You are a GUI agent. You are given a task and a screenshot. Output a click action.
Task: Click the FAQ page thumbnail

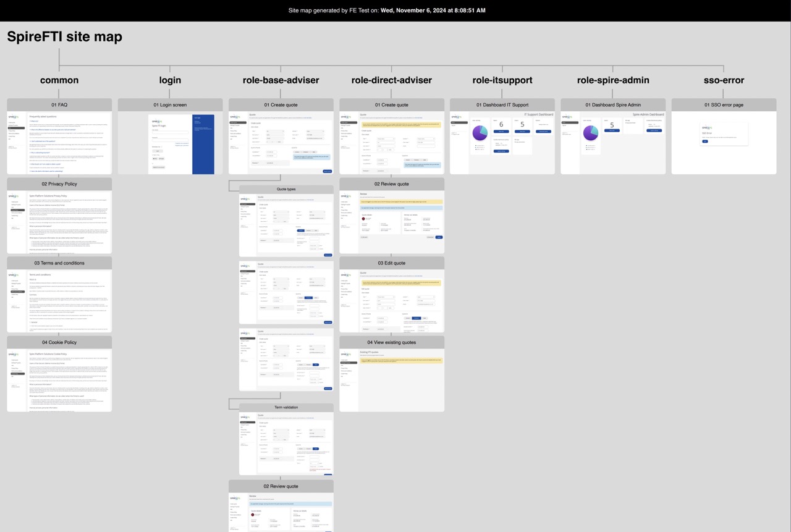(x=59, y=143)
